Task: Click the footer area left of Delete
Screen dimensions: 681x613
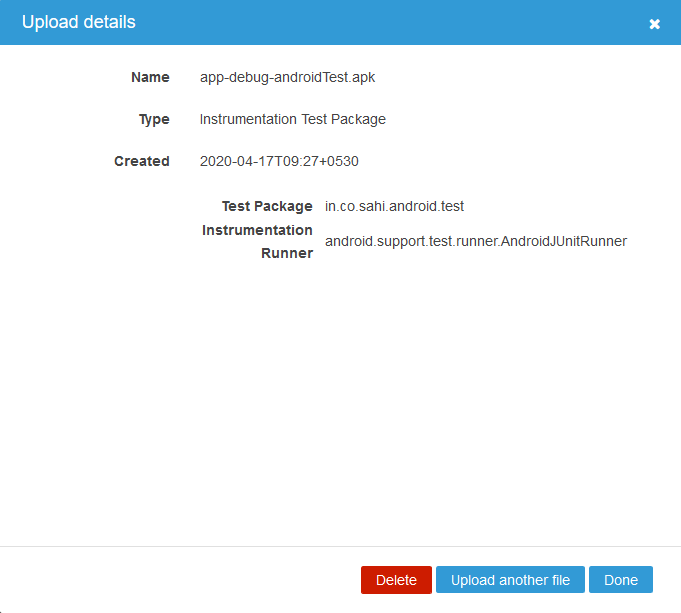Action: (180, 580)
